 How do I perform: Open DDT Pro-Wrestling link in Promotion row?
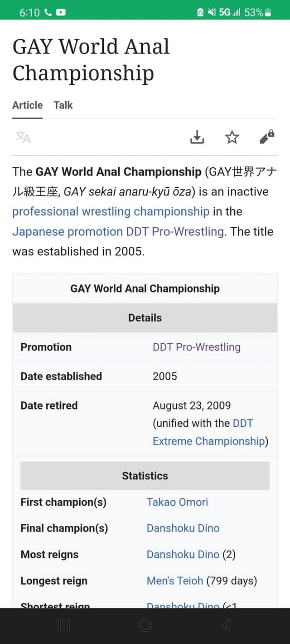[196, 347]
